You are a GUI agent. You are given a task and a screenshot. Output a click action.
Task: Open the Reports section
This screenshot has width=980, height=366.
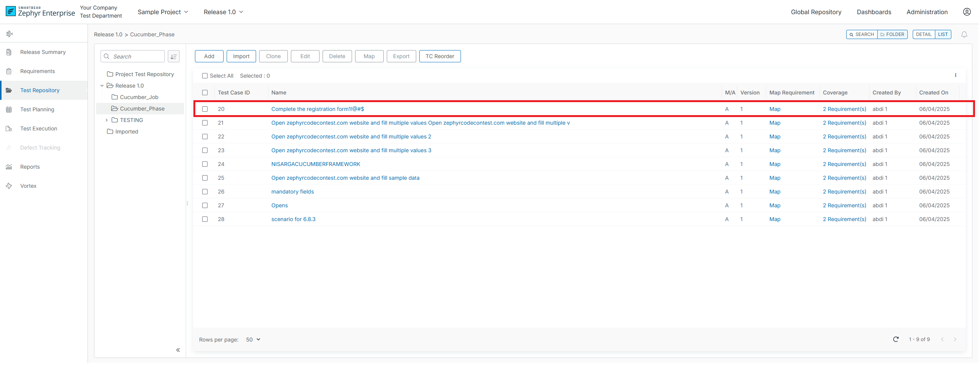pos(30,167)
